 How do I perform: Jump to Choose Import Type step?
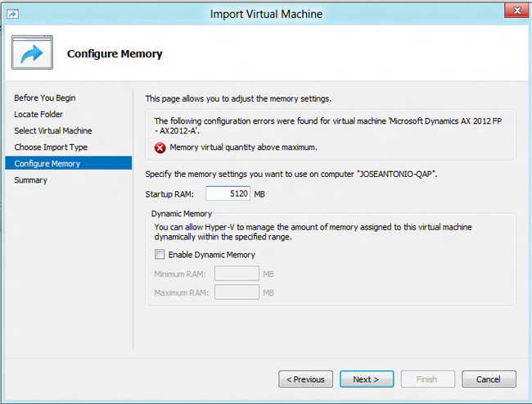pos(51,148)
